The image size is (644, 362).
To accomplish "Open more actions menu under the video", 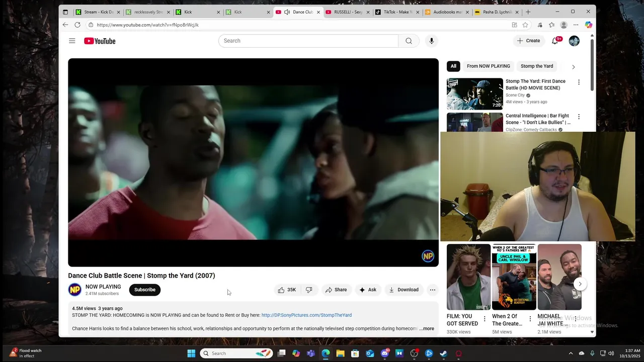I will [432, 290].
